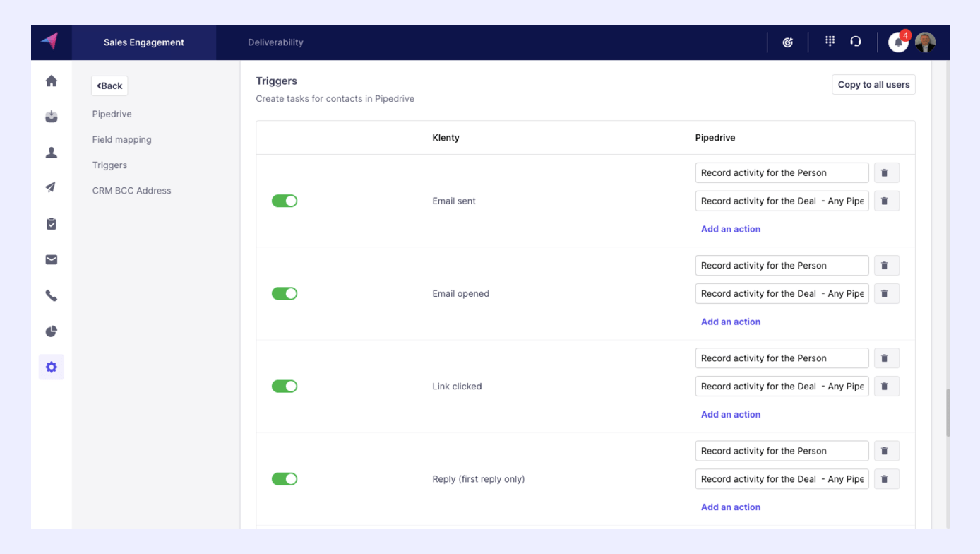The height and width of the screenshot is (554, 980).
Task: Open the Reply trigger Person action dropdown
Action: 782,451
